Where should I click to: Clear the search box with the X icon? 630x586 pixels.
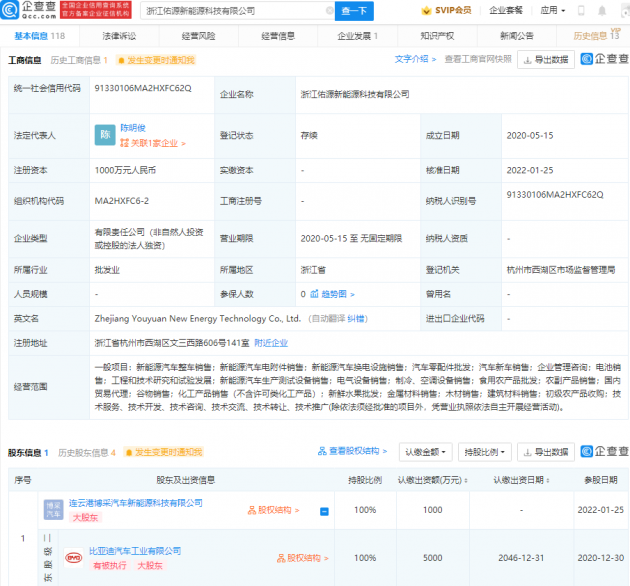[329, 11]
